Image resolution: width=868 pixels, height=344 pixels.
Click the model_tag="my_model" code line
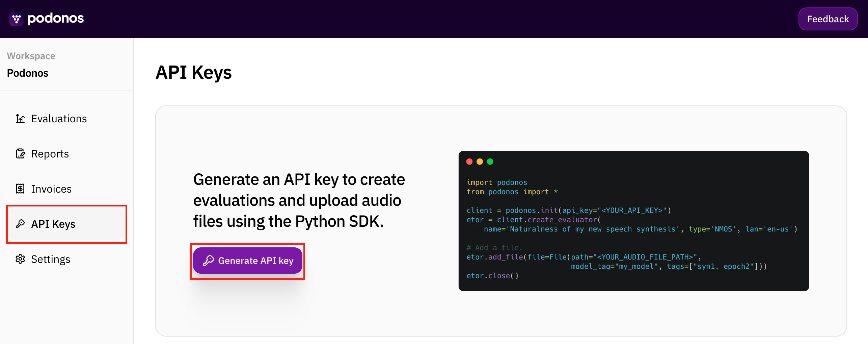(669, 267)
